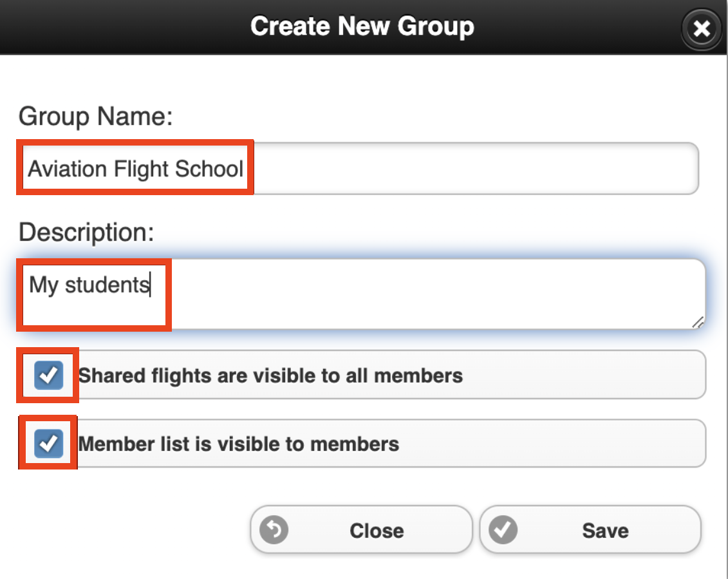Toggle via the 'Member list is visible to members' label

[239, 444]
